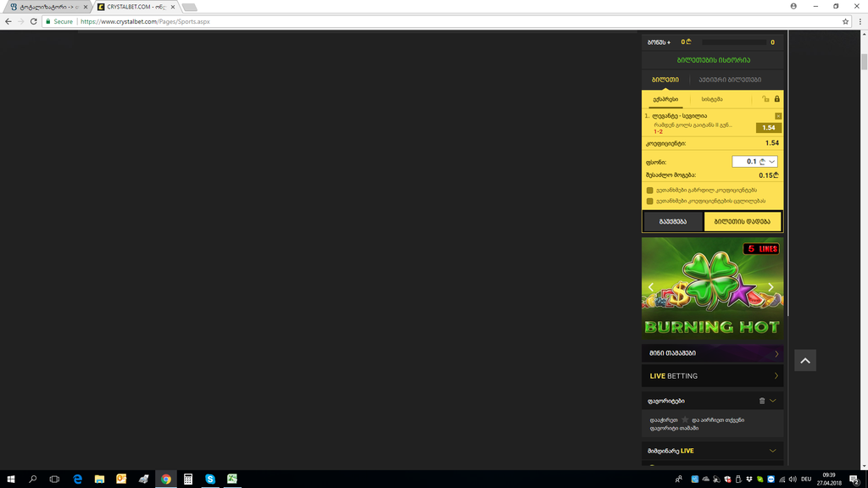Select the სისტემა bet type tab
This screenshot has height=488, width=868.
tap(712, 100)
